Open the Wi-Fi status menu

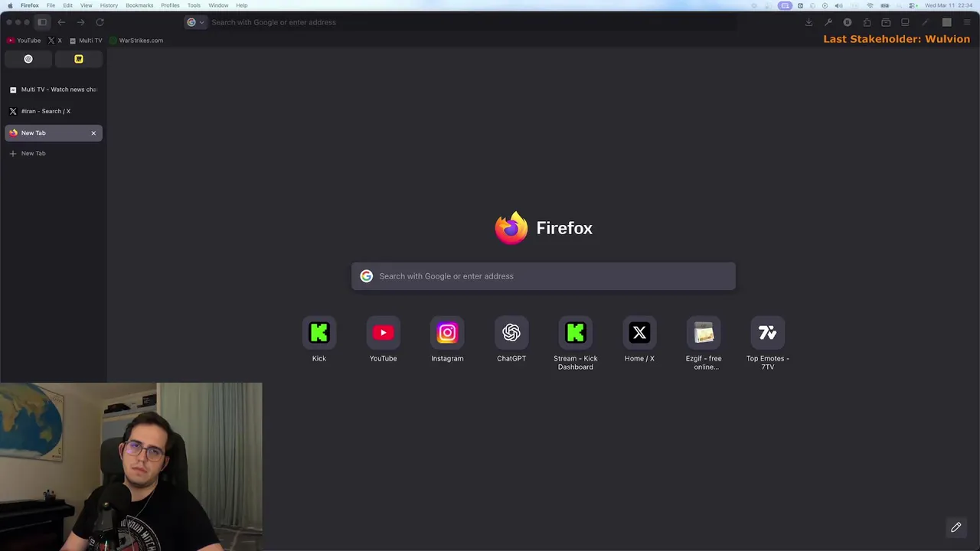[x=870, y=5]
